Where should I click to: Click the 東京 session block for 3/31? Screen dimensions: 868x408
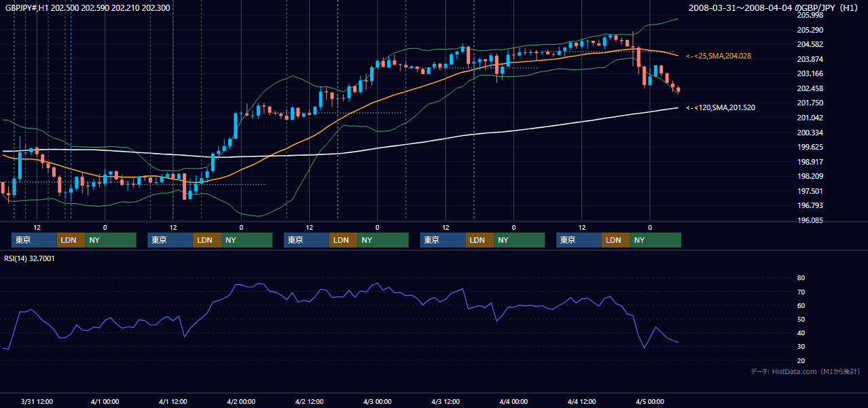point(34,240)
